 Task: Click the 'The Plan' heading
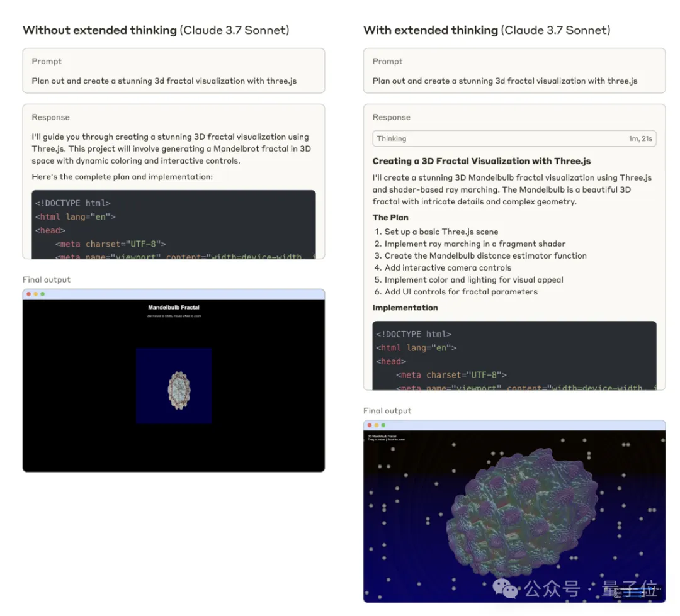390,218
